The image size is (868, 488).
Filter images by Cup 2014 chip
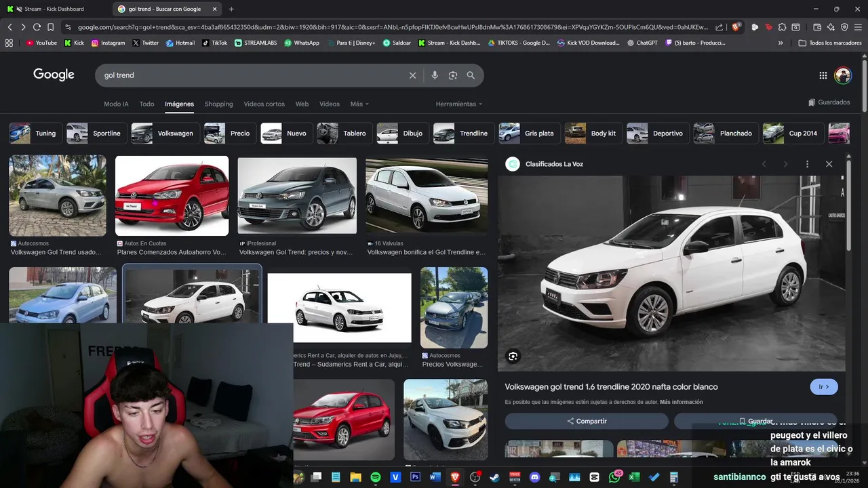(792, 134)
